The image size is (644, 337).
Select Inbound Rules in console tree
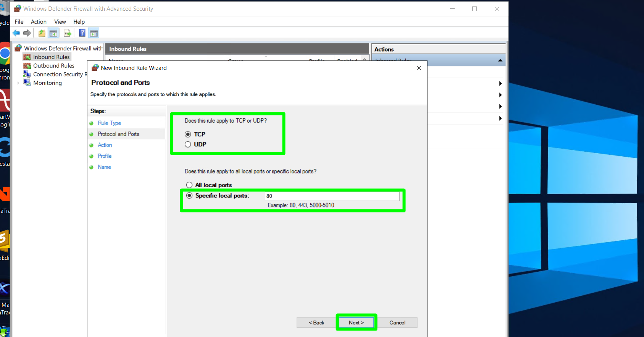point(51,57)
